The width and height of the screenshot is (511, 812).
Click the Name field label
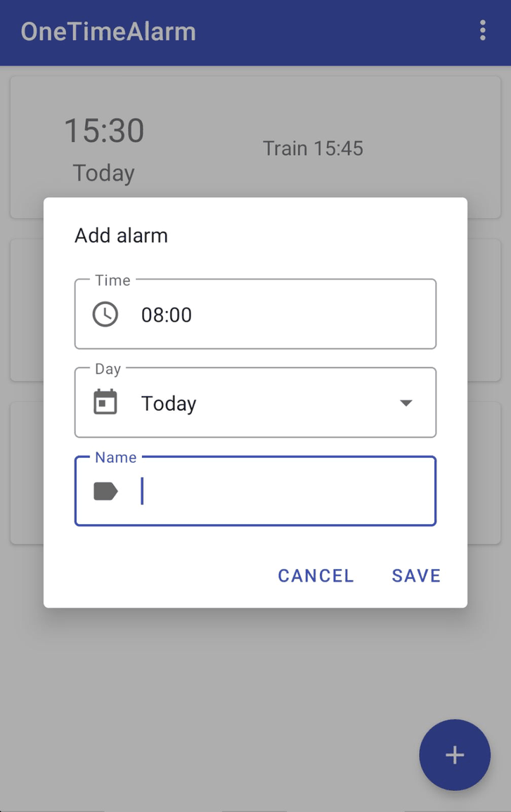click(115, 457)
